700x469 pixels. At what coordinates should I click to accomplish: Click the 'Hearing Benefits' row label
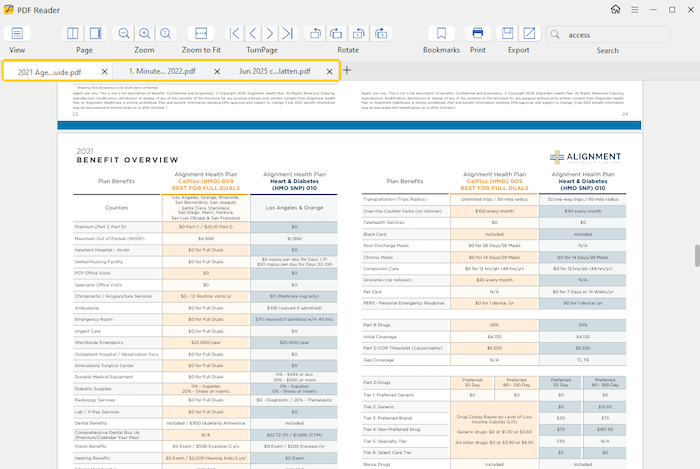tap(92, 458)
